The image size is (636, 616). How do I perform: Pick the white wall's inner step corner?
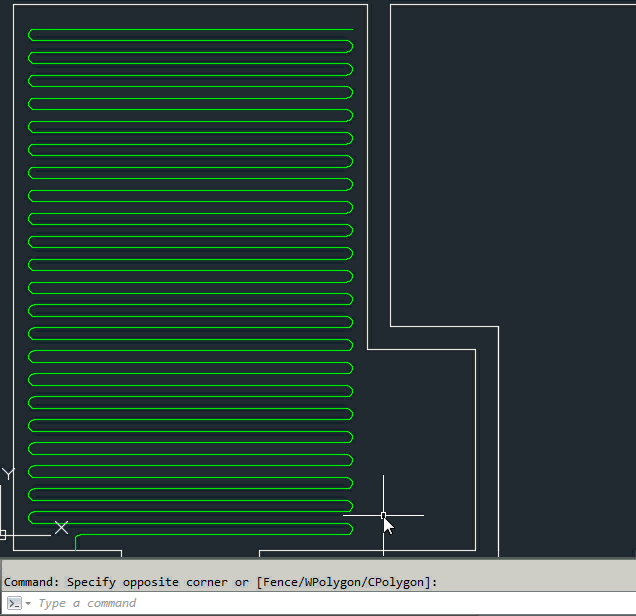(x=368, y=349)
